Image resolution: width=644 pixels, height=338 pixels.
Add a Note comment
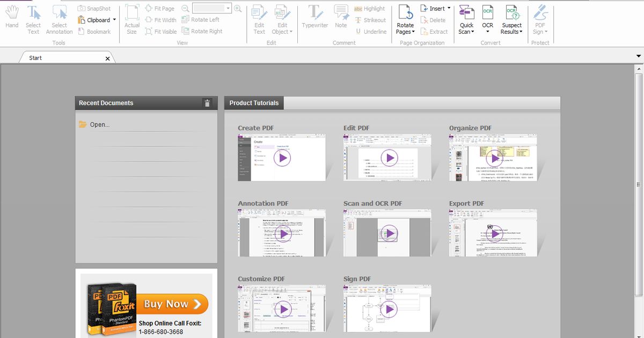point(341,19)
